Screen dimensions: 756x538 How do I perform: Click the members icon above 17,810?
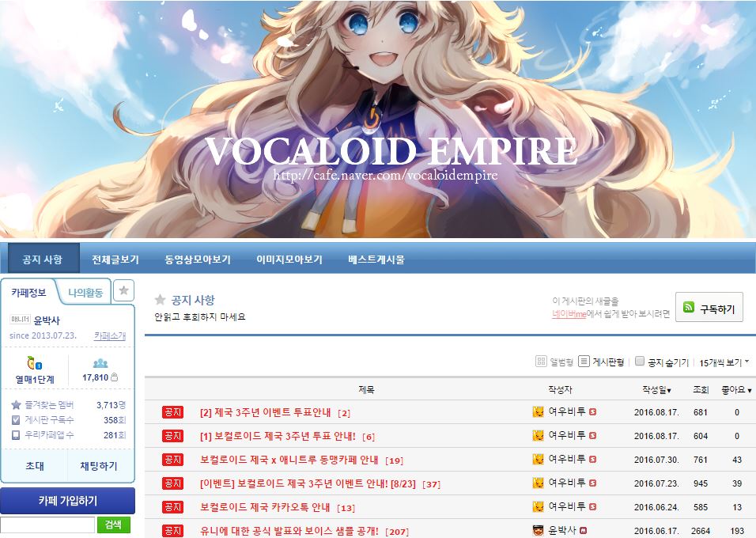pyautogui.click(x=100, y=363)
